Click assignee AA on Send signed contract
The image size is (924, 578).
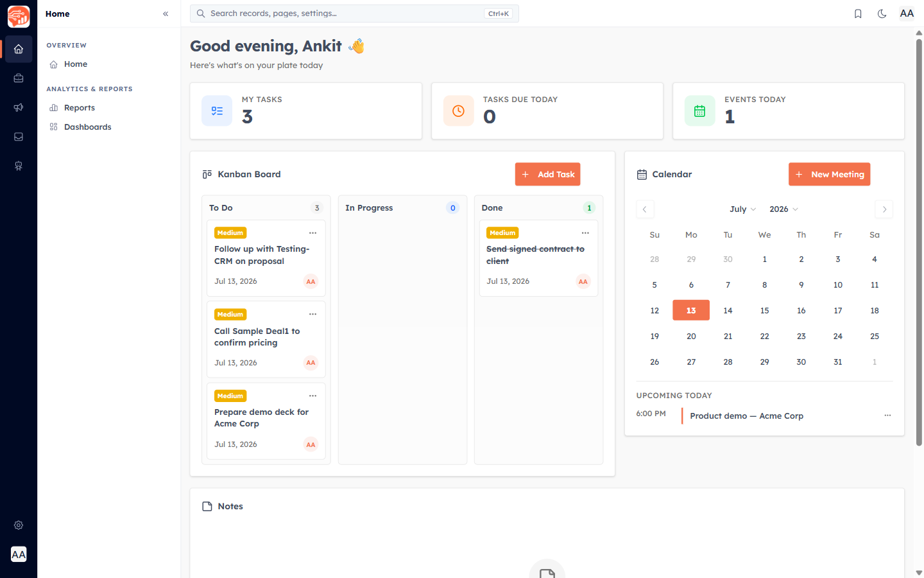583,281
